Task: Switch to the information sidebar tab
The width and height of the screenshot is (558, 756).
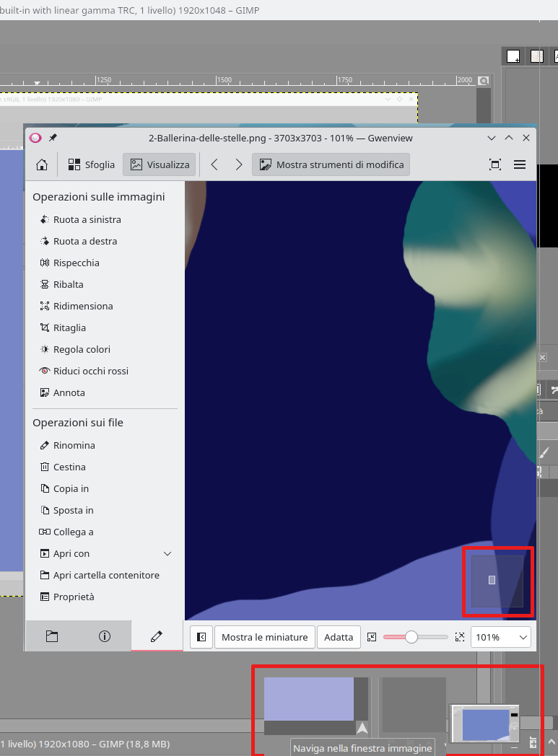Action: coord(105,636)
